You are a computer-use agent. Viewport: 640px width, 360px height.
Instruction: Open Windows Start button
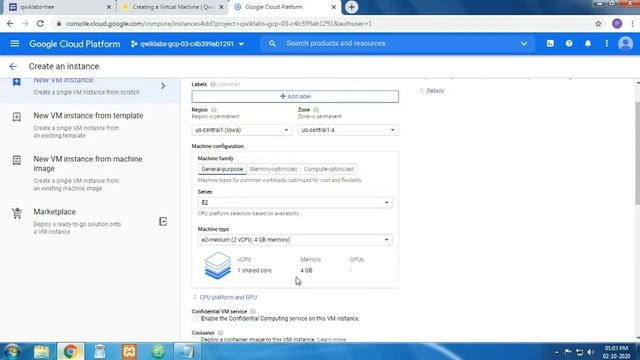12,351
